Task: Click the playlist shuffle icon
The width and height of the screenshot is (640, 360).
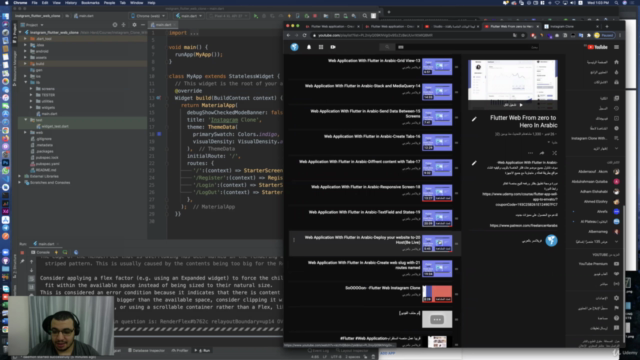Action: coord(554,153)
